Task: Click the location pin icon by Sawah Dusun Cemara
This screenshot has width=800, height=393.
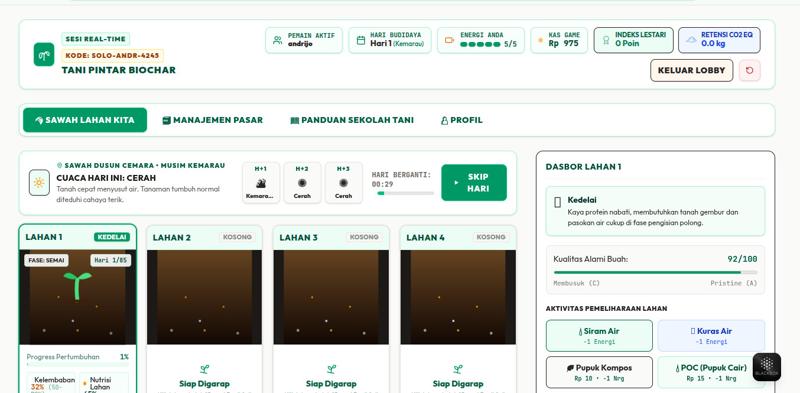Action: [x=59, y=165]
